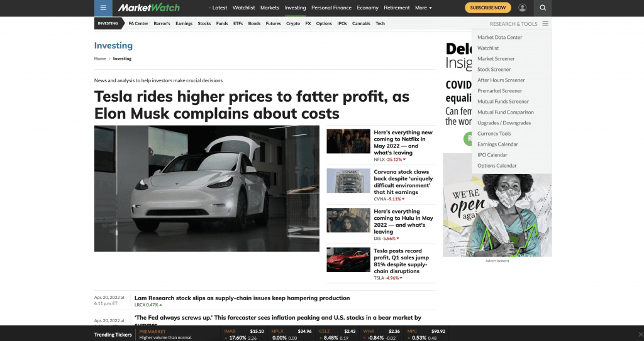Open the Tesla rides higher prices headline
The height and width of the screenshot is (341, 644).
(252, 105)
